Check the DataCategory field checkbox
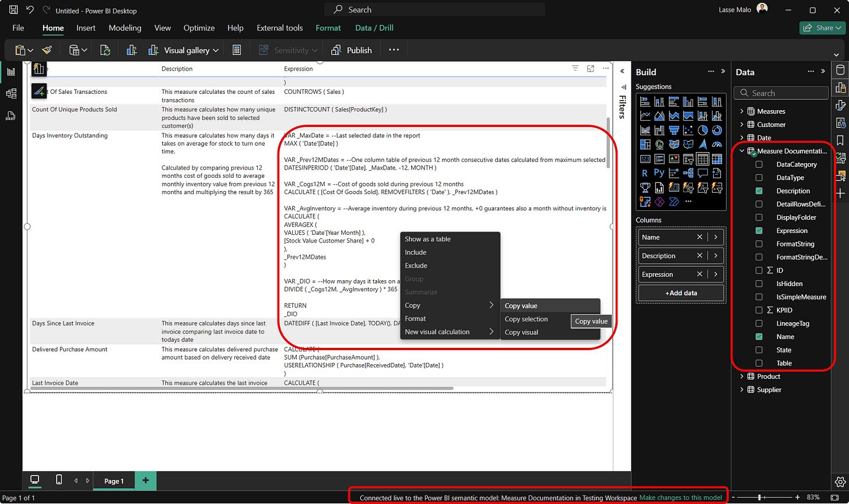The height and width of the screenshot is (504, 849). pyautogui.click(x=759, y=164)
